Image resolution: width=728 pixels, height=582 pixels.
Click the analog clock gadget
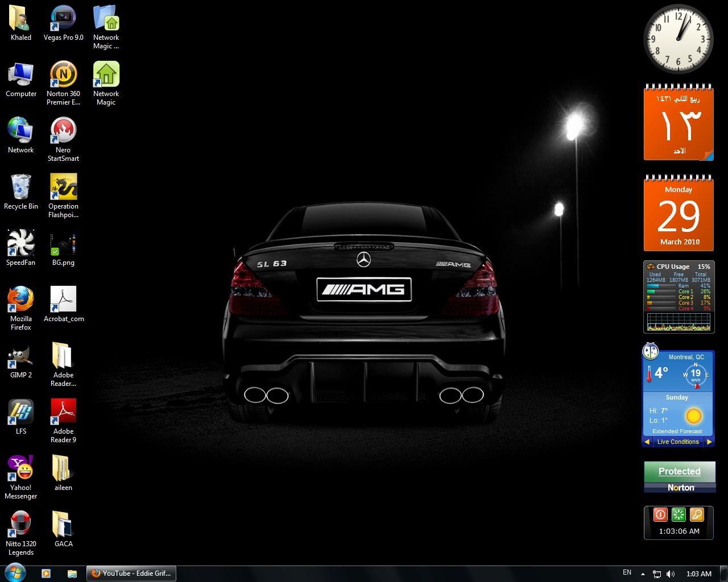(679, 39)
